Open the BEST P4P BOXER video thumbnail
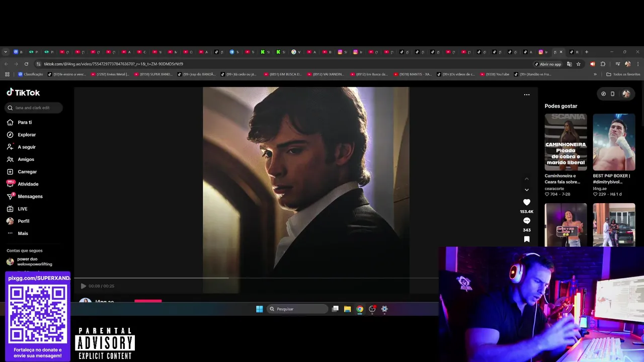This screenshot has width=644, height=362. coord(614,142)
